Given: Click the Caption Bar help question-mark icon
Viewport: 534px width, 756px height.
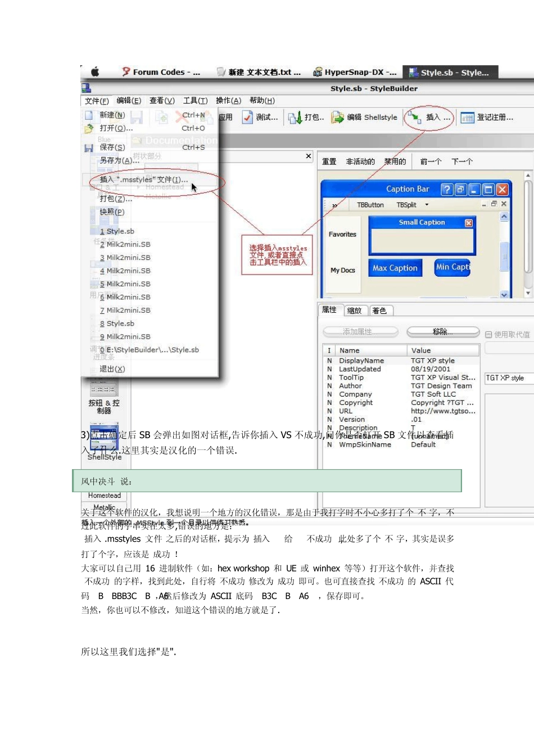Looking at the screenshot, I should [446, 190].
